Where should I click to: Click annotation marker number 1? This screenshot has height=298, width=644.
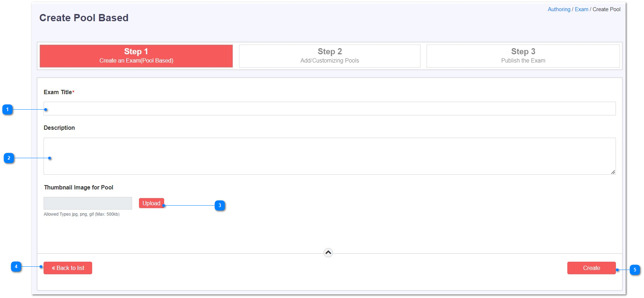coord(8,110)
